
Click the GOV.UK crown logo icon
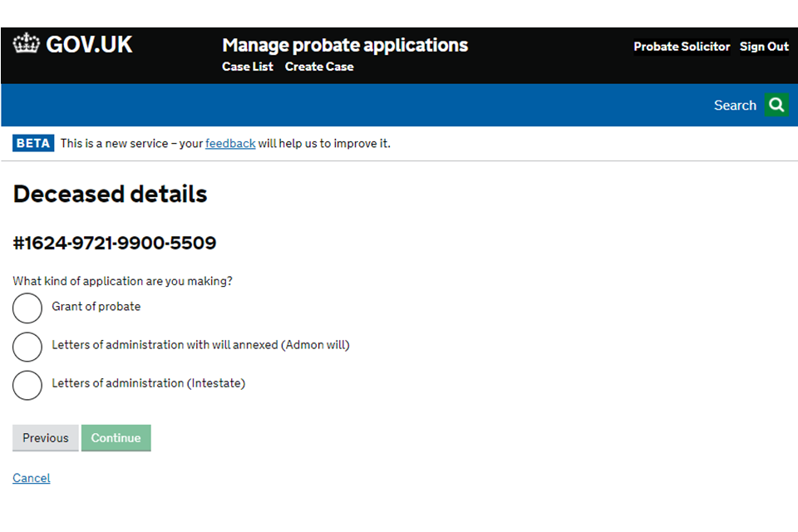click(27, 44)
